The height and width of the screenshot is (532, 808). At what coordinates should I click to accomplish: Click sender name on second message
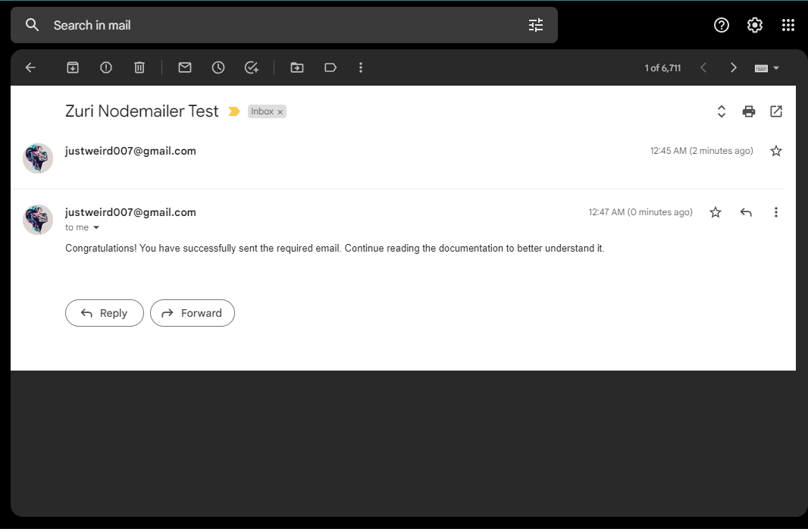pos(130,212)
